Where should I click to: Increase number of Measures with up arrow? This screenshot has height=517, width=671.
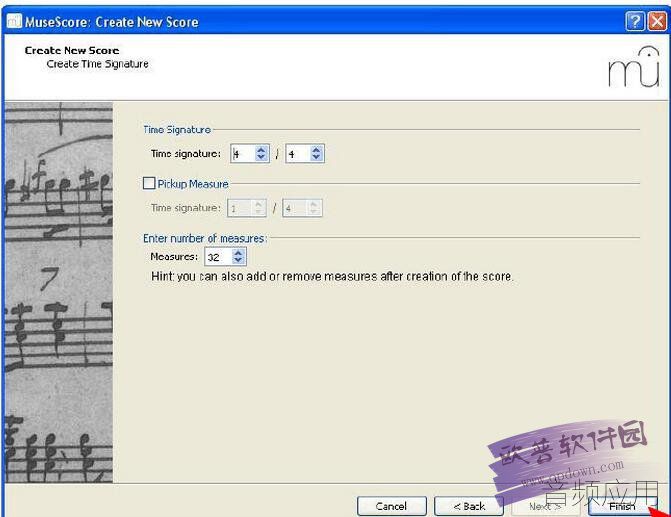(x=238, y=253)
